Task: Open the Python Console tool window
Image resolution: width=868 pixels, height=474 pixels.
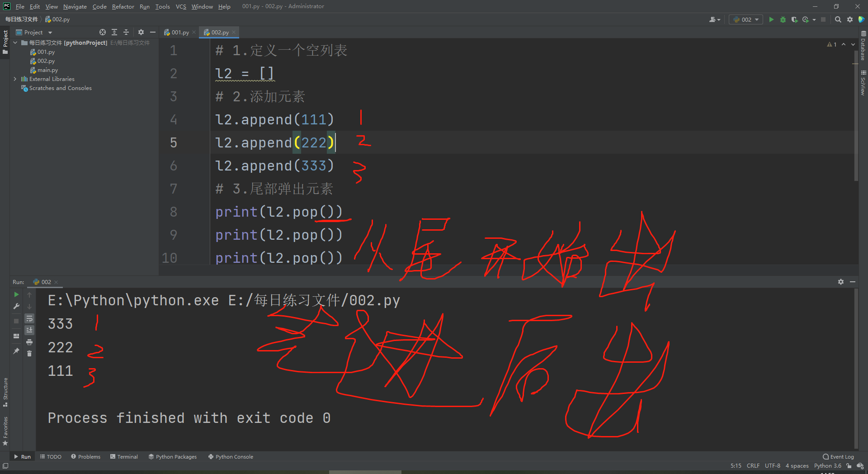Action: [x=231, y=456]
